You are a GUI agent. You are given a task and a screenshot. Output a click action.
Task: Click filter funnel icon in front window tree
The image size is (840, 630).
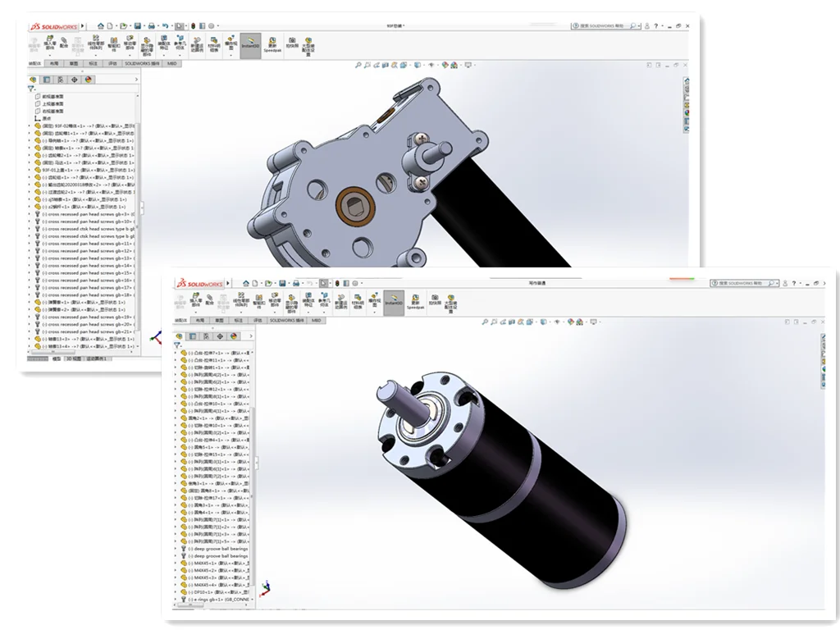177,345
